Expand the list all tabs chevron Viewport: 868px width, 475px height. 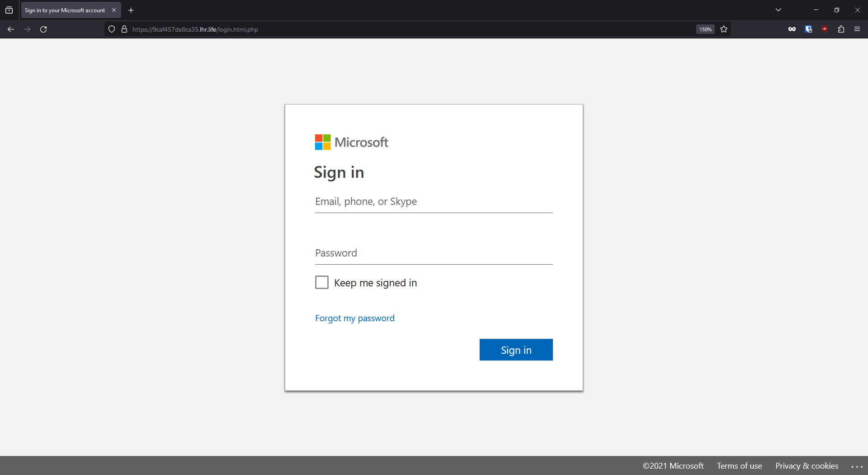point(778,10)
